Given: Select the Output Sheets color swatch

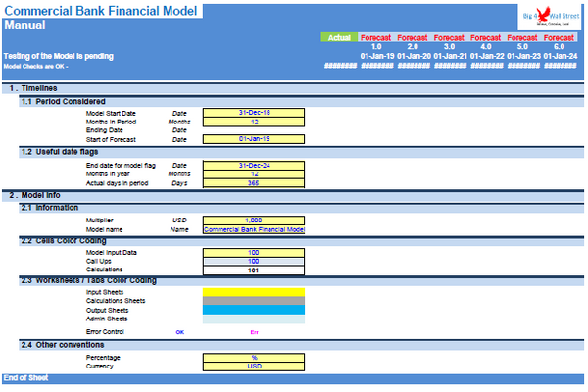Looking at the screenshot, I should (x=254, y=310).
